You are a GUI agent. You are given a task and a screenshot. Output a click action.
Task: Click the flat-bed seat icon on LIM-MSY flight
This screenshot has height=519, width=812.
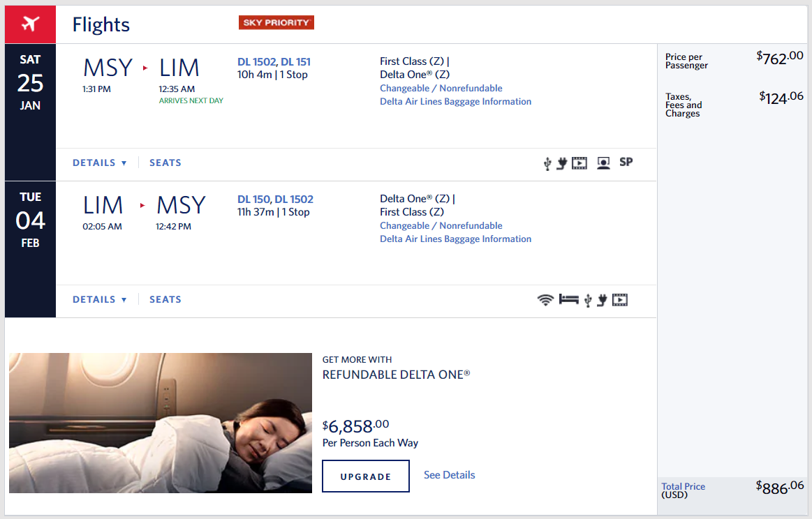568,299
